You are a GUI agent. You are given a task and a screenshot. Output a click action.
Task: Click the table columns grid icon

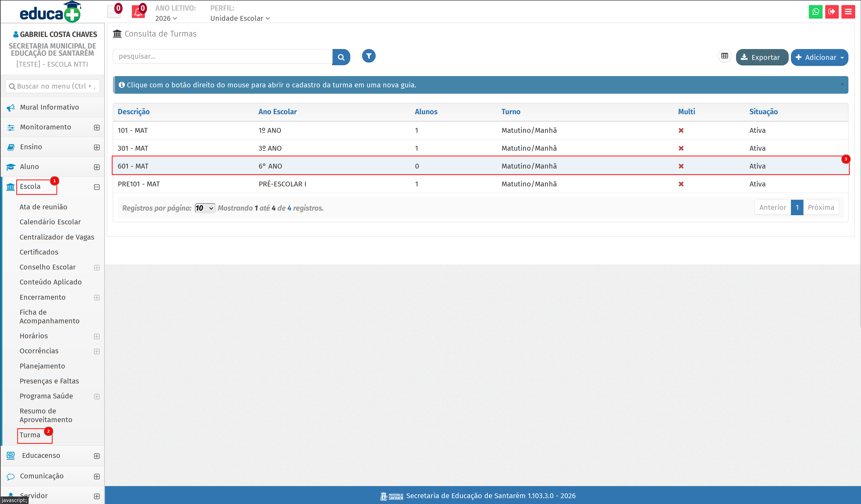(724, 56)
